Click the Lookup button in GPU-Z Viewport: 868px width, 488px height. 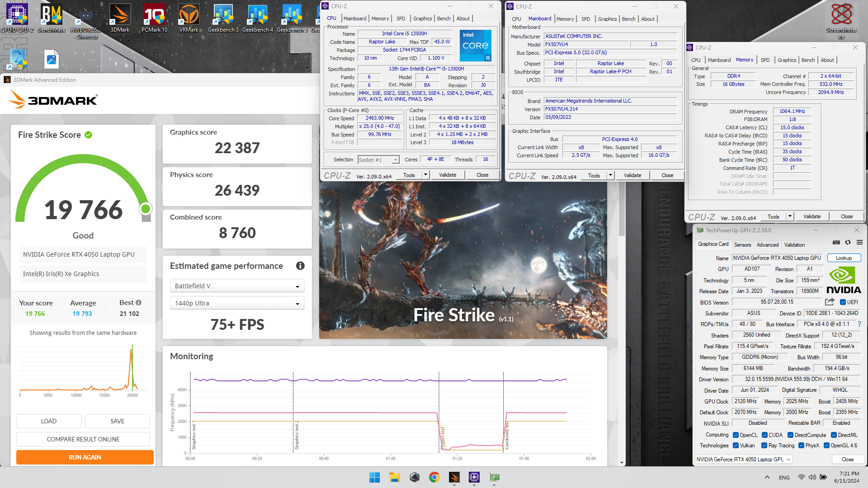[844, 258]
